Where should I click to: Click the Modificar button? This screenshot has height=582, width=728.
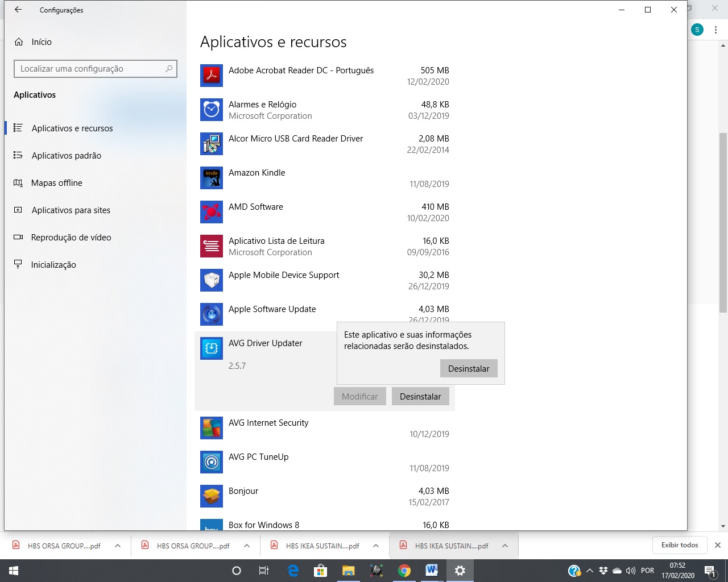(360, 396)
